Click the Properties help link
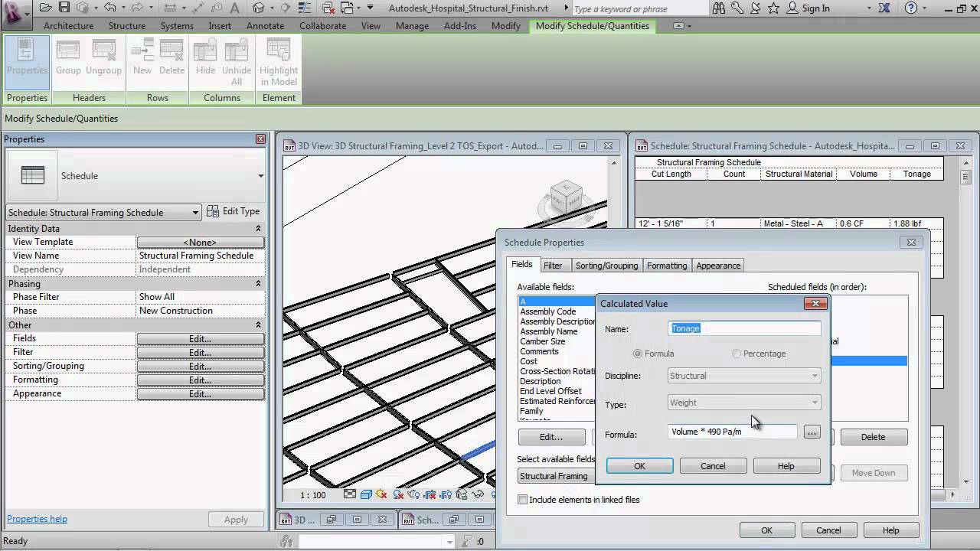This screenshot has width=980, height=551. tap(37, 519)
